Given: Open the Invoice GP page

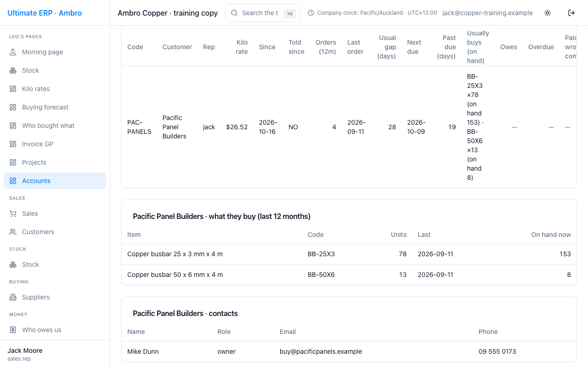Looking at the screenshot, I should 55,144.
